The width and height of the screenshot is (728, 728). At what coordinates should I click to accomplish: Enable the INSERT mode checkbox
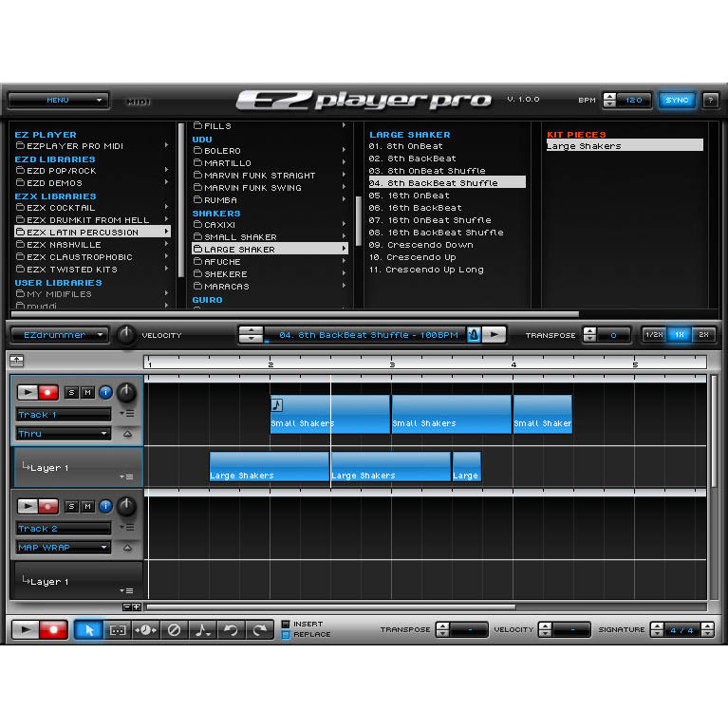(286, 624)
